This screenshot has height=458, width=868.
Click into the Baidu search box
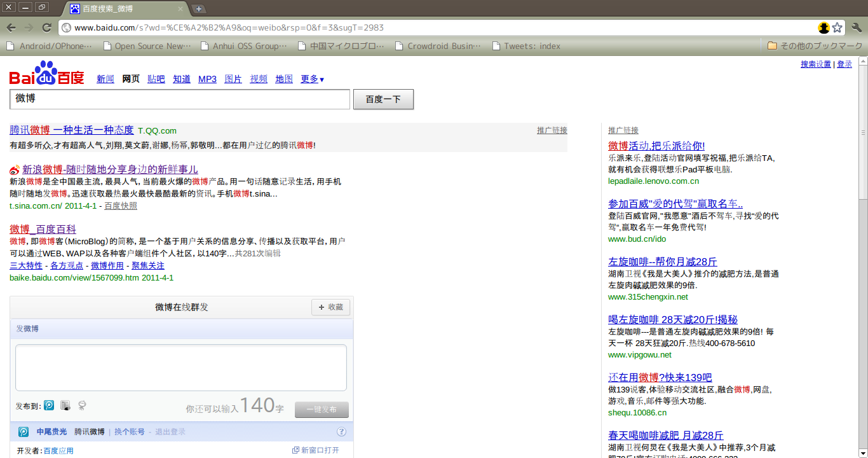(x=180, y=99)
